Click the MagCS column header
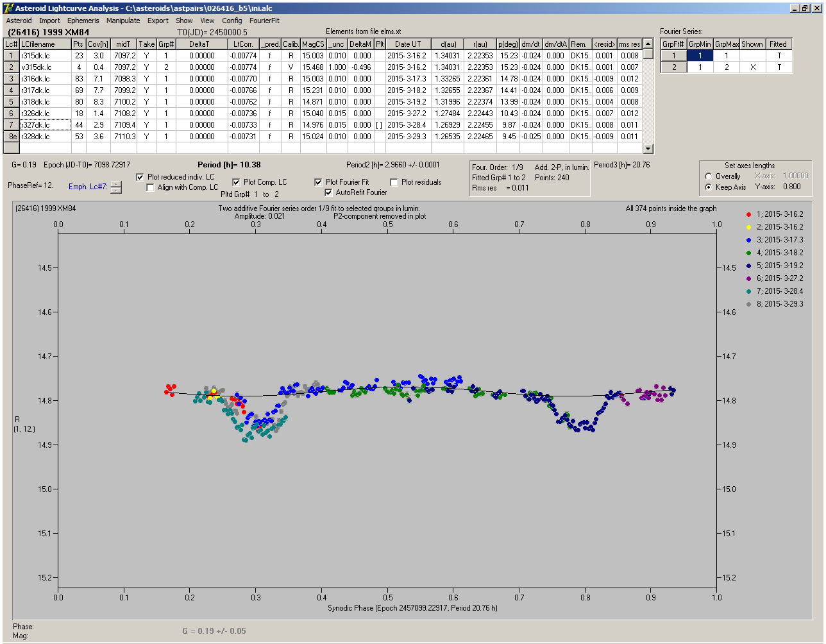Image resolution: width=826 pixels, height=644 pixels. [313, 44]
